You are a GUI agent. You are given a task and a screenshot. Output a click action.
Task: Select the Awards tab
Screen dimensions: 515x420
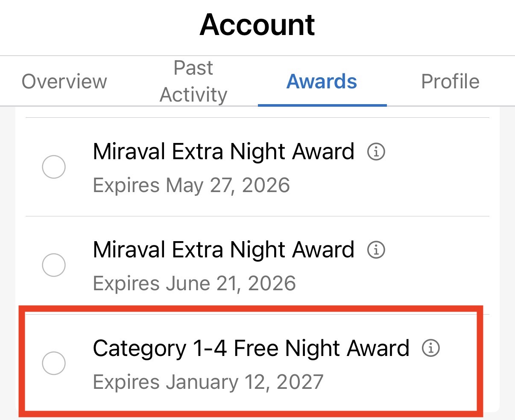tap(322, 82)
